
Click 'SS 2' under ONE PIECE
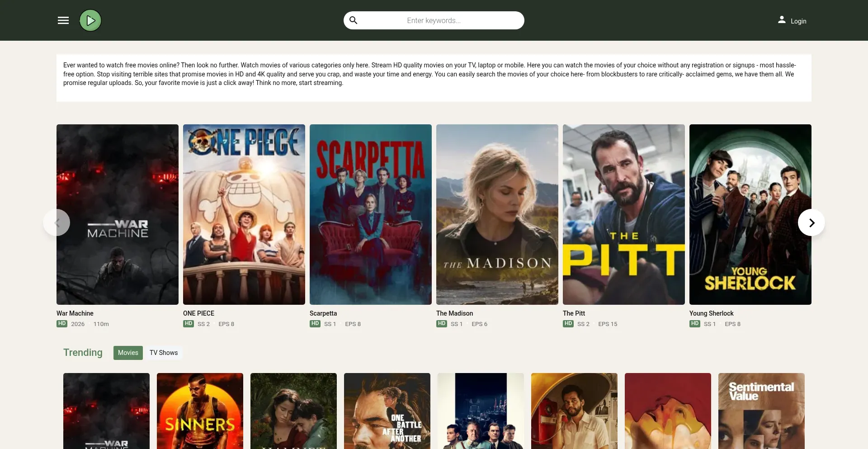203,324
